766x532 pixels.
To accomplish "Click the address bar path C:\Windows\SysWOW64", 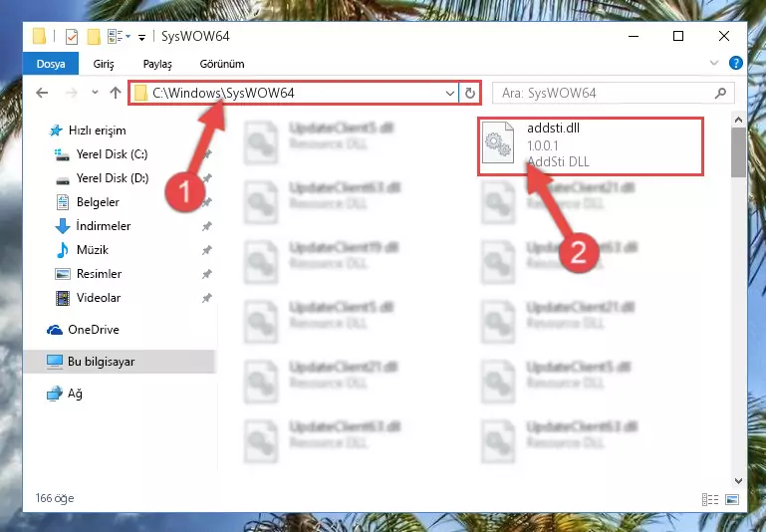I will (223, 93).
